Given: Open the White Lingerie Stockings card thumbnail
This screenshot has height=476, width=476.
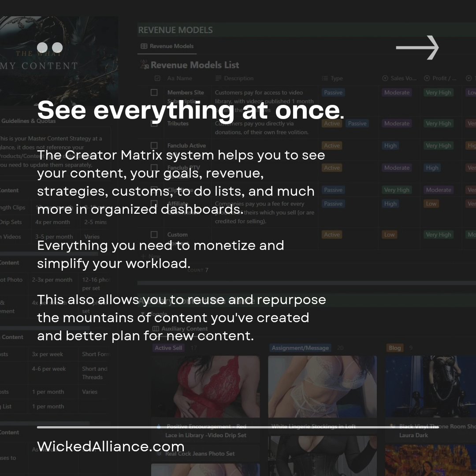Looking at the screenshot, I should (x=322, y=387).
